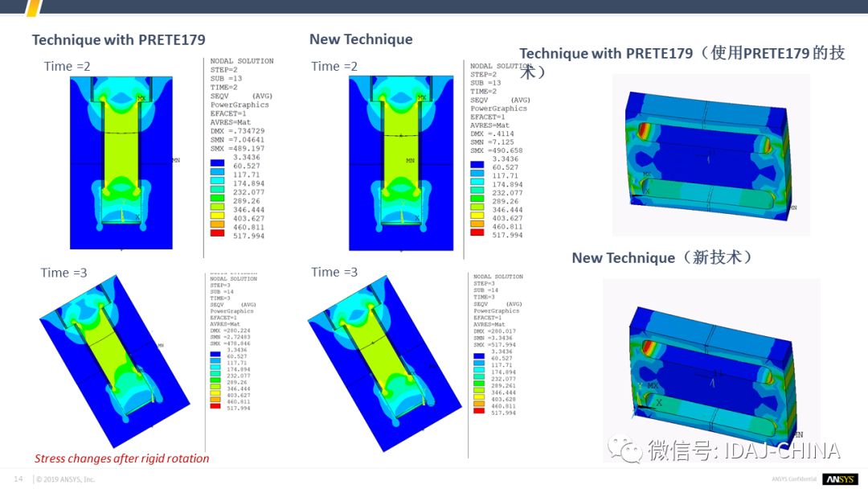Click the orange 460.811 swatch, PRETE179 Time=3 legend
Viewport: 868px width, 489px height.
[215, 400]
